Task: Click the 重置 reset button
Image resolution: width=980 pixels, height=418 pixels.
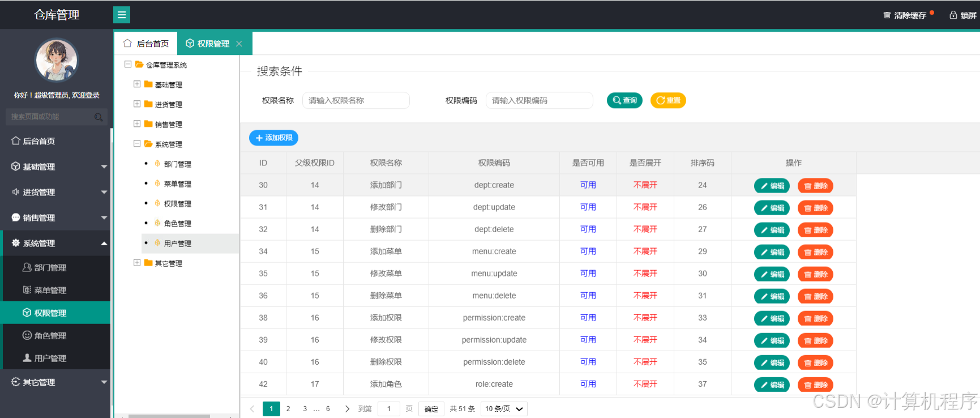Action: [668, 100]
